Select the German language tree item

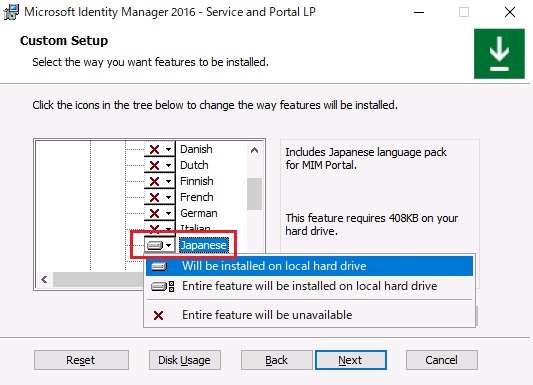click(199, 213)
